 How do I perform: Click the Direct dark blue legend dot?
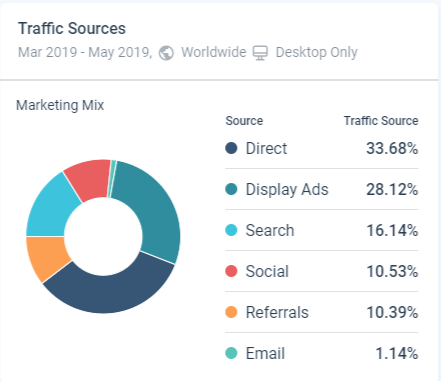point(231,148)
